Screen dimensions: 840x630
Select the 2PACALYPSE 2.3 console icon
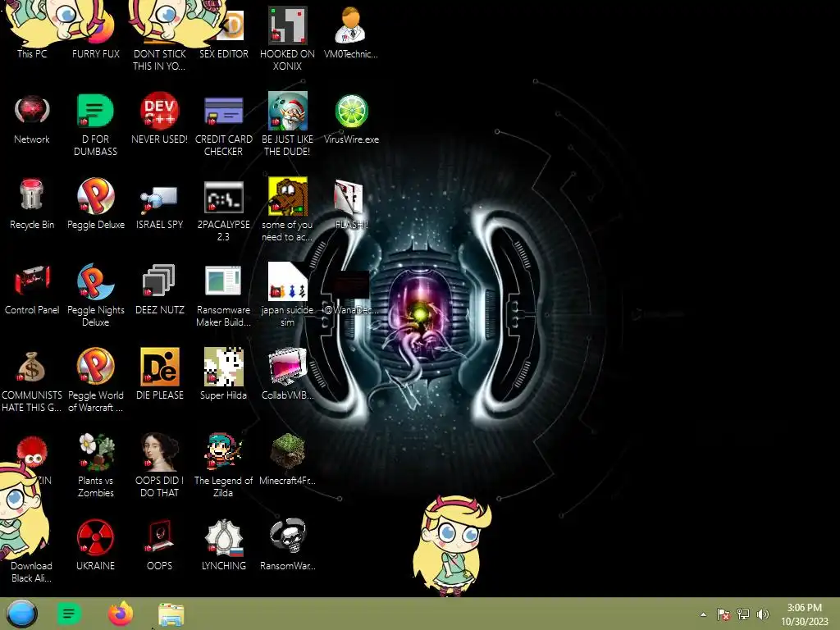pos(223,210)
